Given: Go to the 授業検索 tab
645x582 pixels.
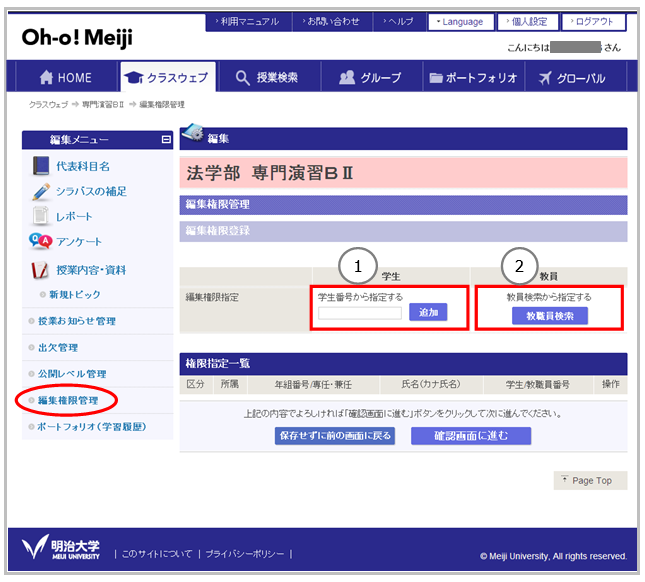Looking at the screenshot, I should 268,77.
